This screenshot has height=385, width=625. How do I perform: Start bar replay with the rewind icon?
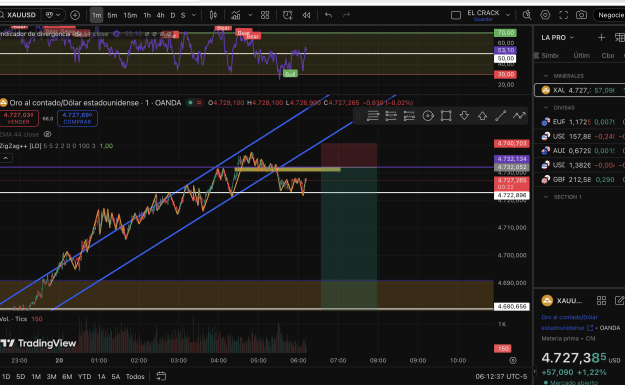click(306, 15)
